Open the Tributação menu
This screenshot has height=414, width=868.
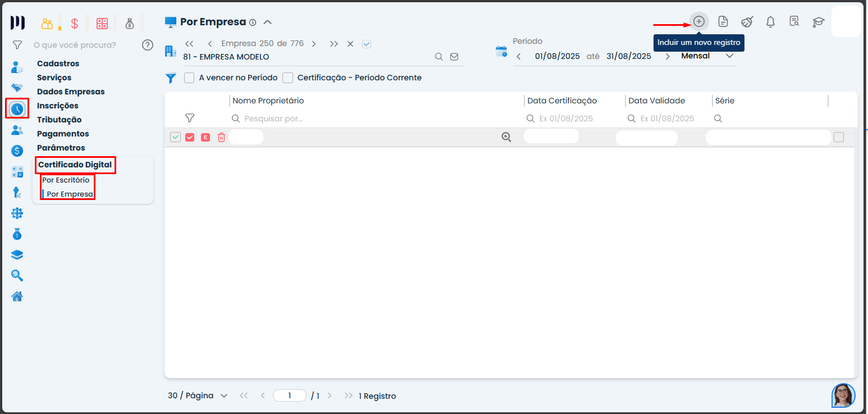click(x=60, y=120)
